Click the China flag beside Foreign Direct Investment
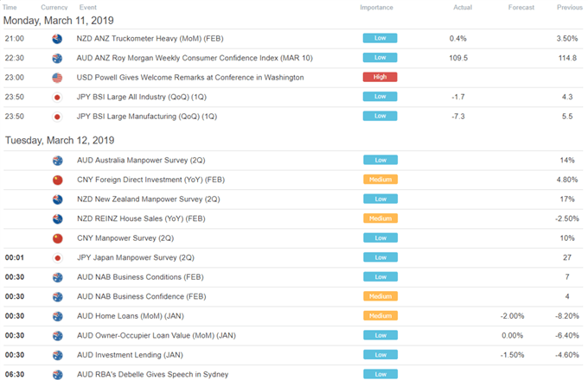The image size is (588, 380). 57,180
